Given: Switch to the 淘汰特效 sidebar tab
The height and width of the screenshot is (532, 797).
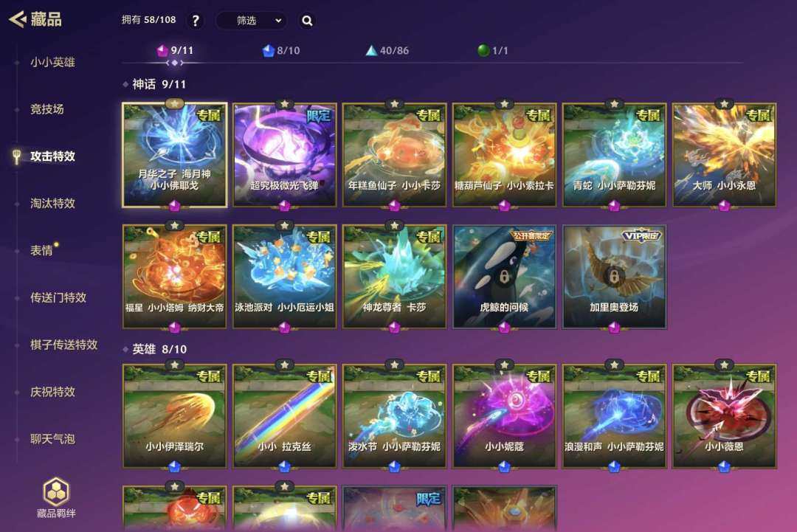Looking at the screenshot, I should pyautogui.click(x=52, y=203).
